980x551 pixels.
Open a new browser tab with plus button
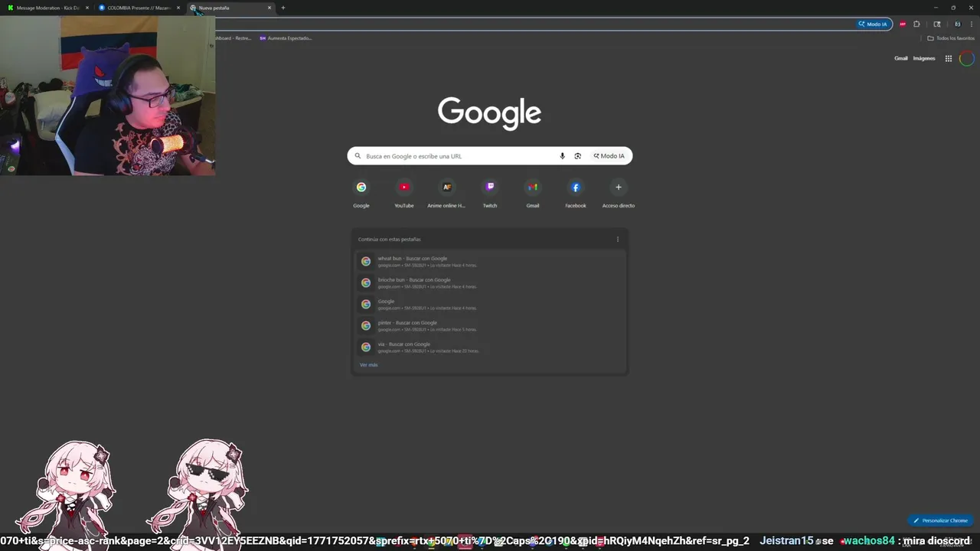coord(283,8)
